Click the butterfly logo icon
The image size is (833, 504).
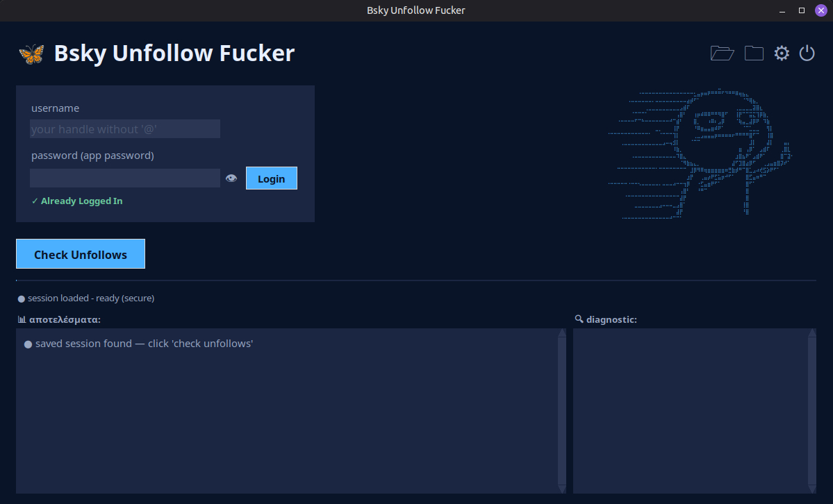31,54
